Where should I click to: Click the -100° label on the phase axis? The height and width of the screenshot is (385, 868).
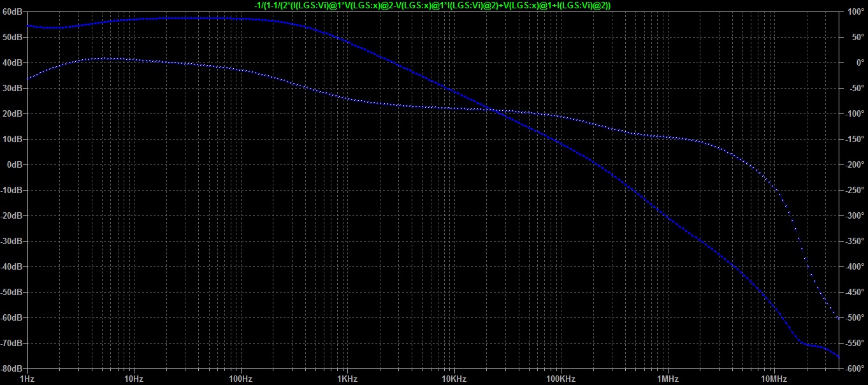tap(854, 113)
